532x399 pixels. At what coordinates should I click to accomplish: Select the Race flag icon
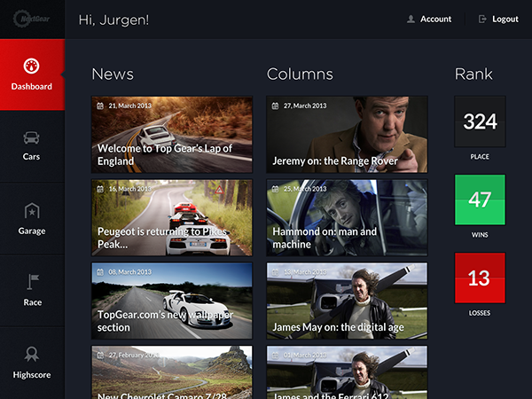(x=33, y=282)
